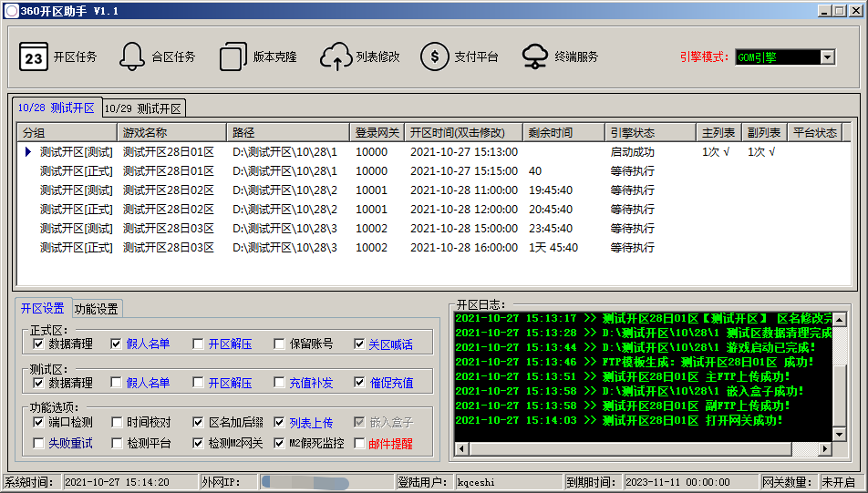Click the 合区任务 bell icon
868x493 pixels.
pos(131,56)
